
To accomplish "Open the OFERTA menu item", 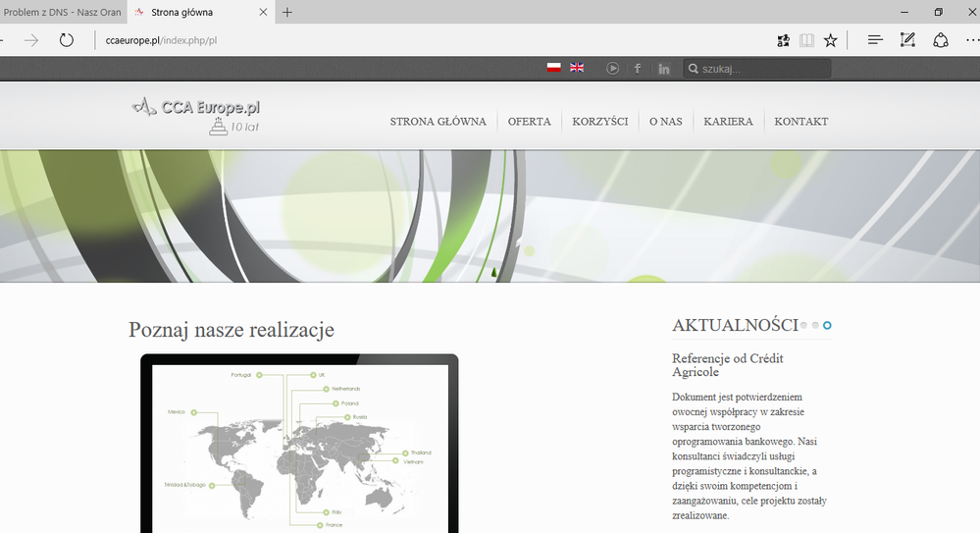I will click(x=529, y=122).
